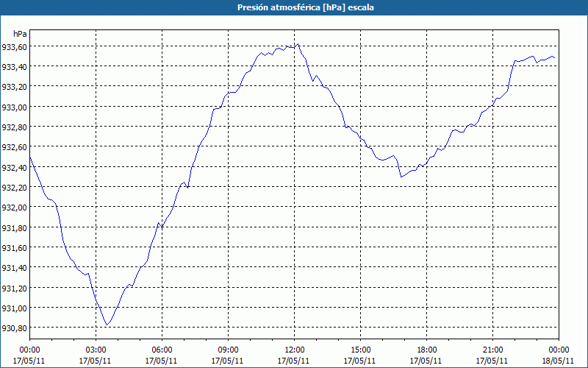Click the 931,80 pressure axis label

point(14,228)
